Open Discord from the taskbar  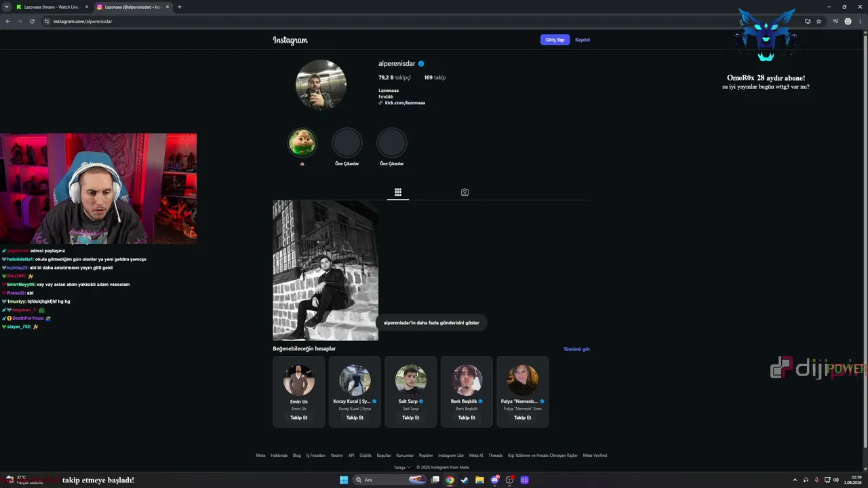(495, 480)
